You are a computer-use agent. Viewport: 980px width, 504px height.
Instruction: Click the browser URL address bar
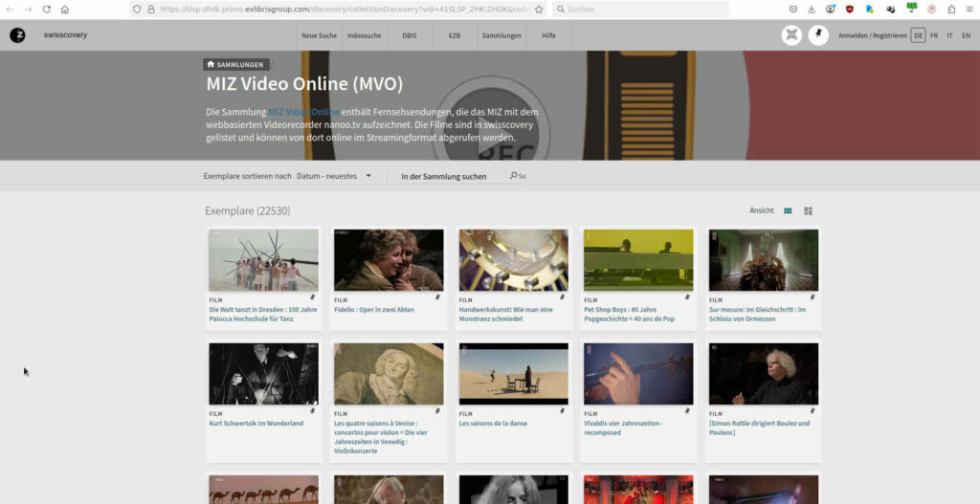(338, 10)
